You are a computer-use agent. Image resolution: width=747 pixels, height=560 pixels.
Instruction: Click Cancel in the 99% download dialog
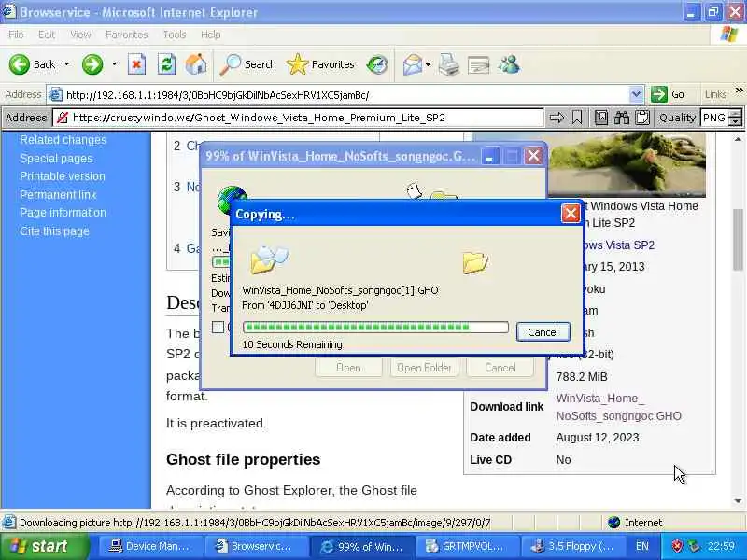(x=500, y=368)
